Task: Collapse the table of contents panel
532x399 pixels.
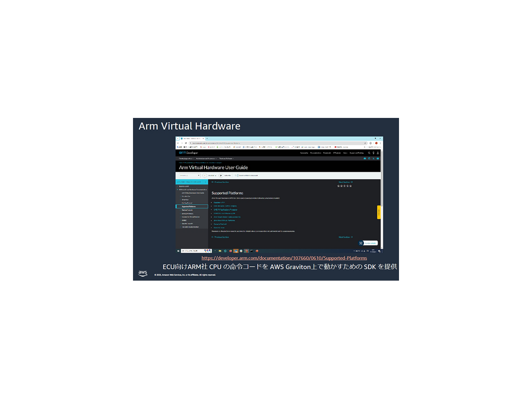Action: [205, 182]
